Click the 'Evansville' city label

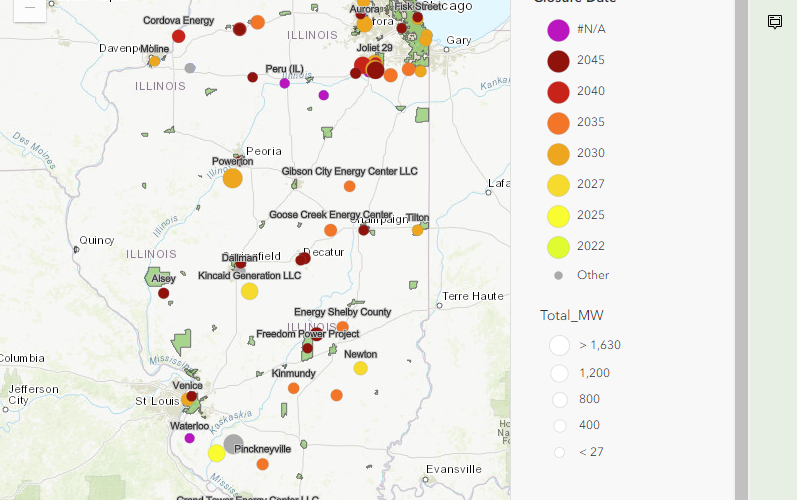pos(454,469)
